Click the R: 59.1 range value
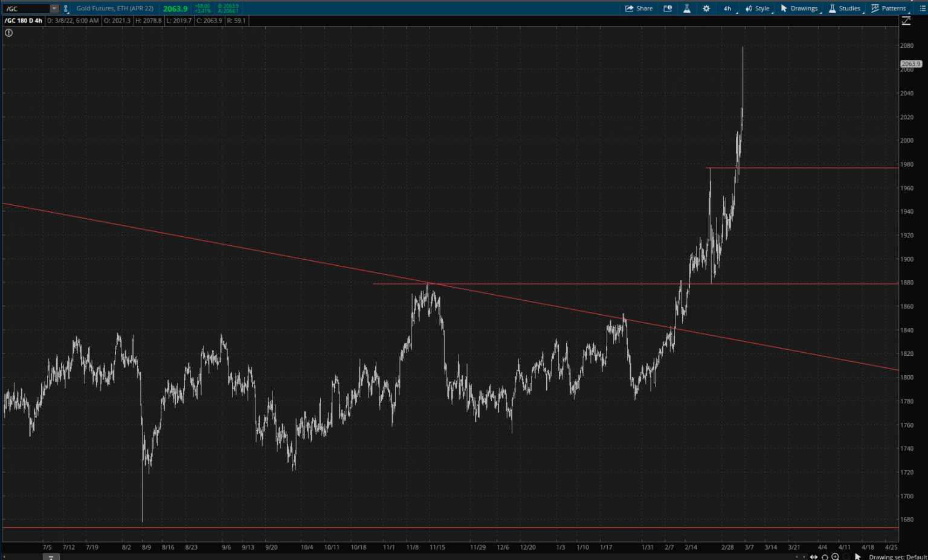The height and width of the screenshot is (560, 928). click(x=236, y=21)
